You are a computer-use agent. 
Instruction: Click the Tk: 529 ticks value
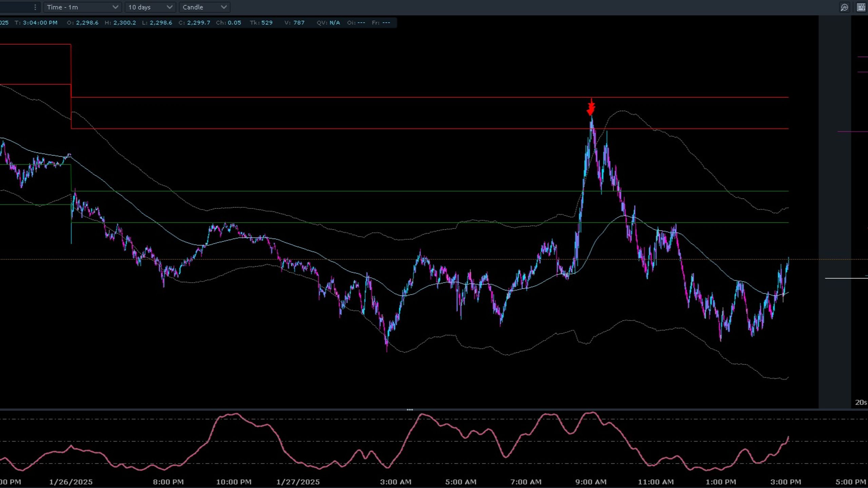(261, 23)
